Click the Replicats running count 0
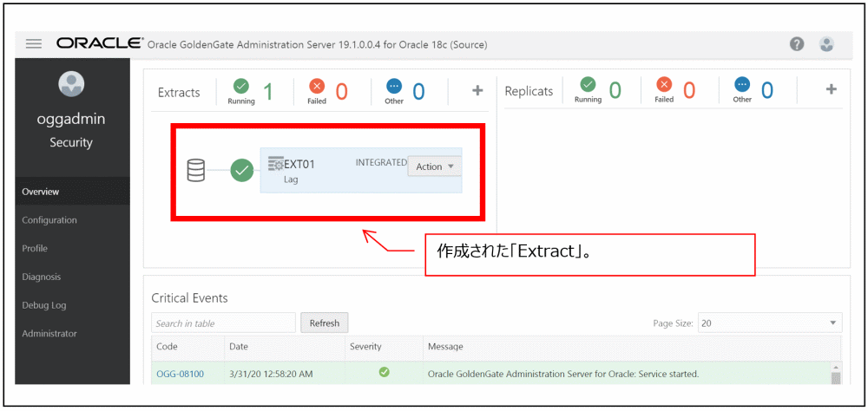Viewport: 868px width, 411px height. point(615,90)
